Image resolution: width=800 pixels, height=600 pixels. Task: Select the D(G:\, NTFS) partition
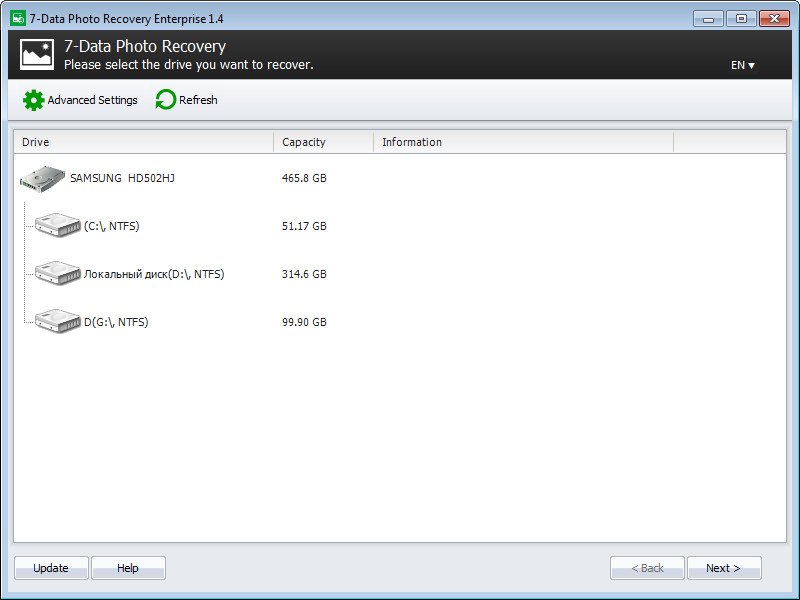point(116,322)
